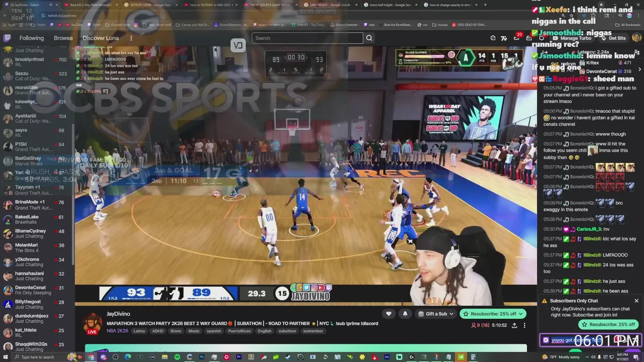Click Resubscribe: 25% off in chat panel
644x362 pixels.
(608, 324)
